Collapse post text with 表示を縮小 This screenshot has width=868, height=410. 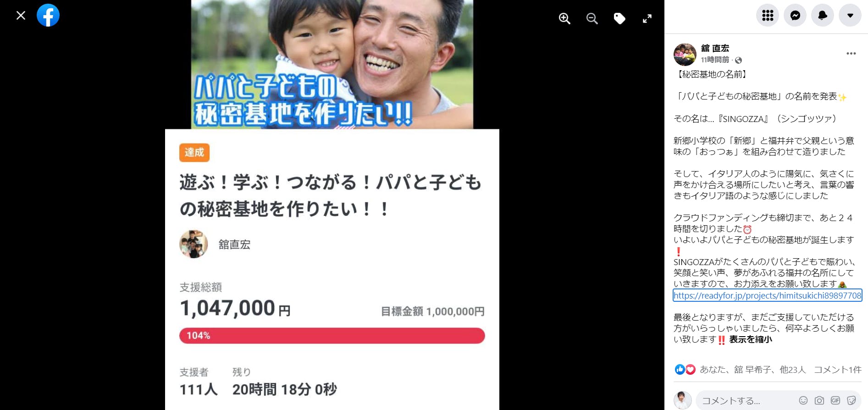[751, 339]
